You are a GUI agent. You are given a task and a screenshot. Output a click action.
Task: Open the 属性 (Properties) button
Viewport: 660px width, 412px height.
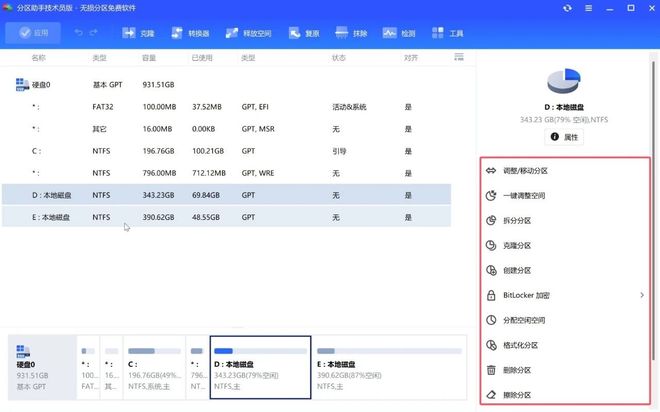pyautogui.click(x=564, y=137)
